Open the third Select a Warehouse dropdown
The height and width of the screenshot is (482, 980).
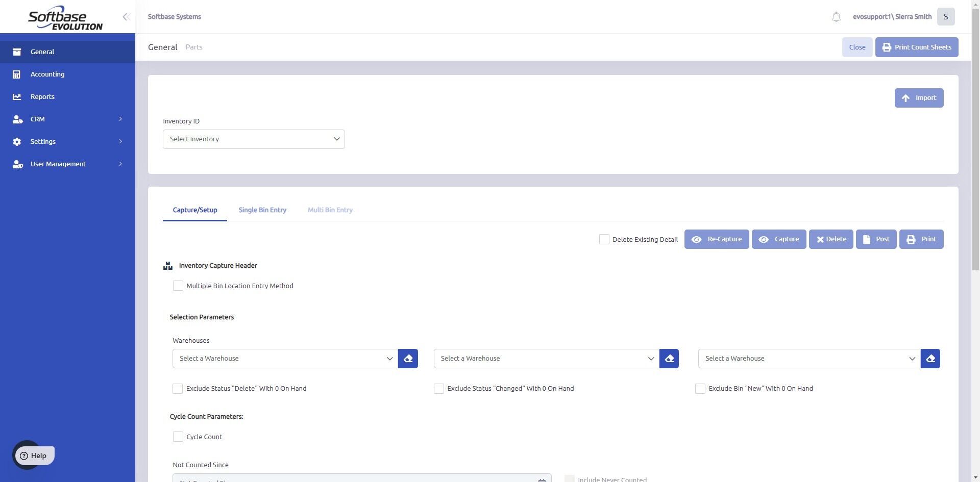tap(810, 359)
